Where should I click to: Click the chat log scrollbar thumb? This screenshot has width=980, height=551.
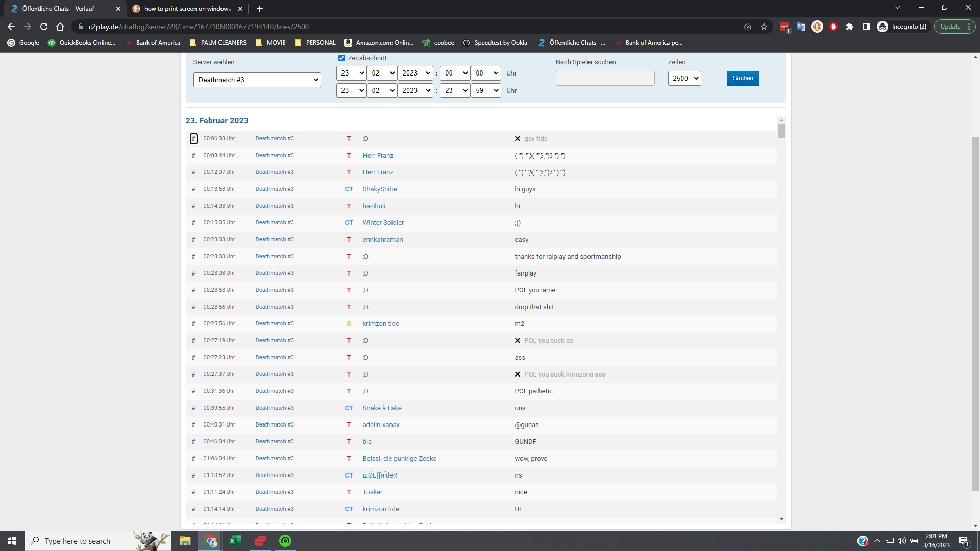[x=781, y=131]
